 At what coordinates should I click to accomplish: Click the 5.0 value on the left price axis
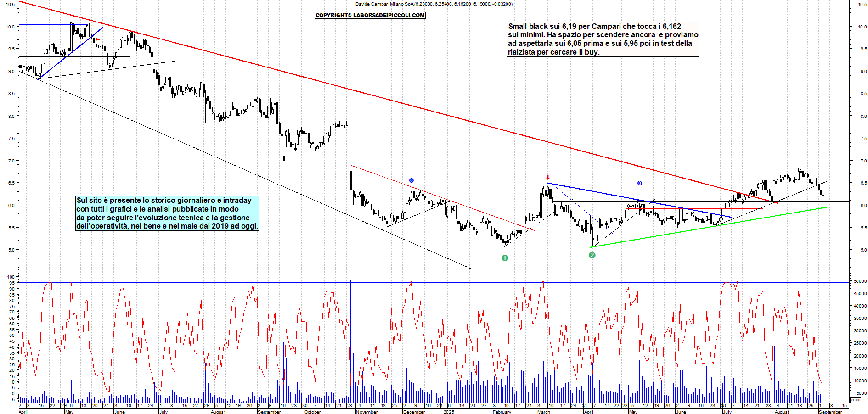[11, 250]
